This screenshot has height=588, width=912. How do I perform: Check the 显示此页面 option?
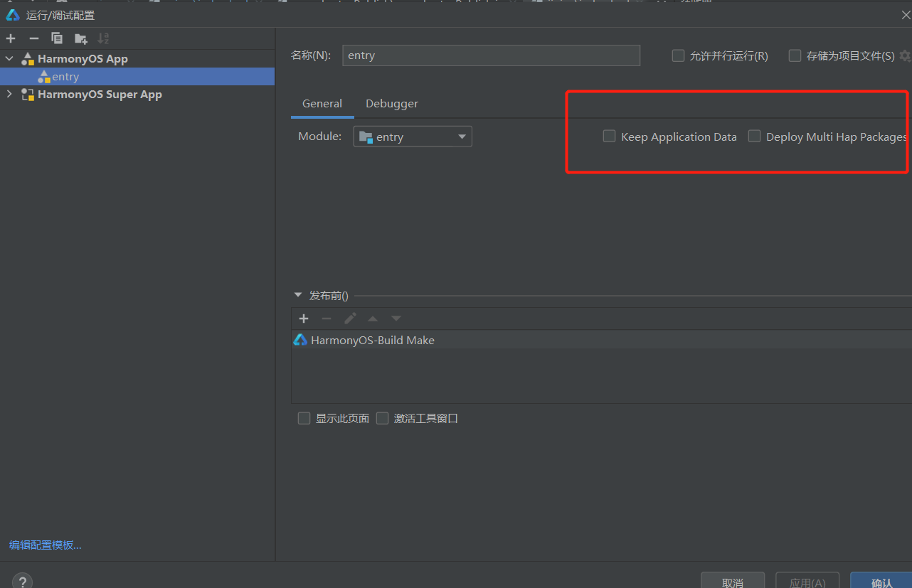pyautogui.click(x=304, y=418)
